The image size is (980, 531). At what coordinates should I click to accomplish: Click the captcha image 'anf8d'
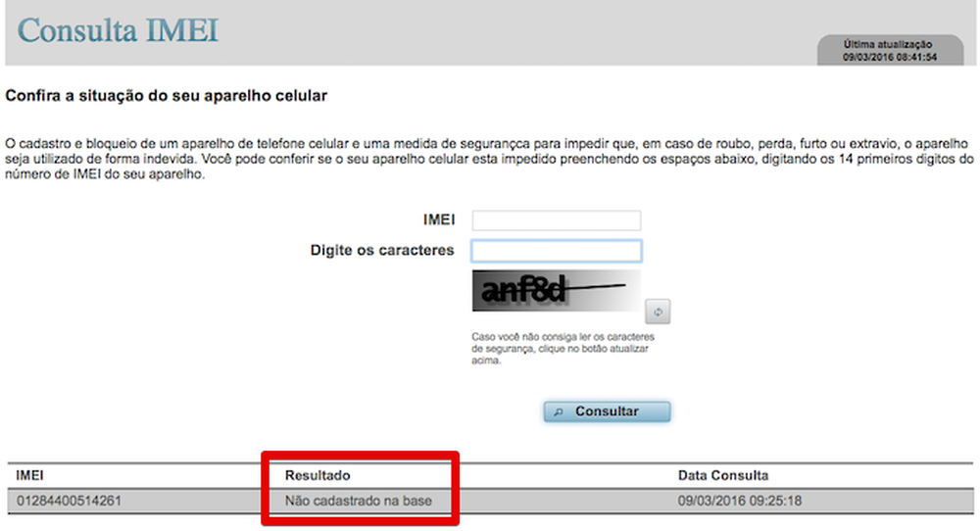pyautogui.click(x=557, y=291)
